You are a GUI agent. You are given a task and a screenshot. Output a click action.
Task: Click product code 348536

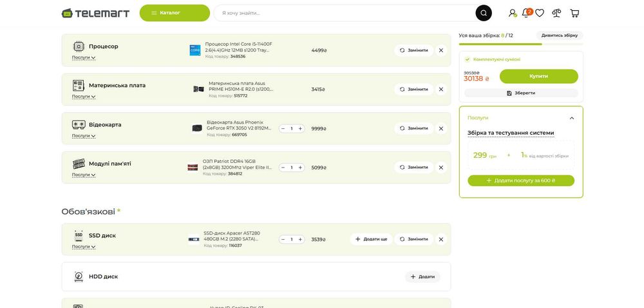[x=238, y=57]
